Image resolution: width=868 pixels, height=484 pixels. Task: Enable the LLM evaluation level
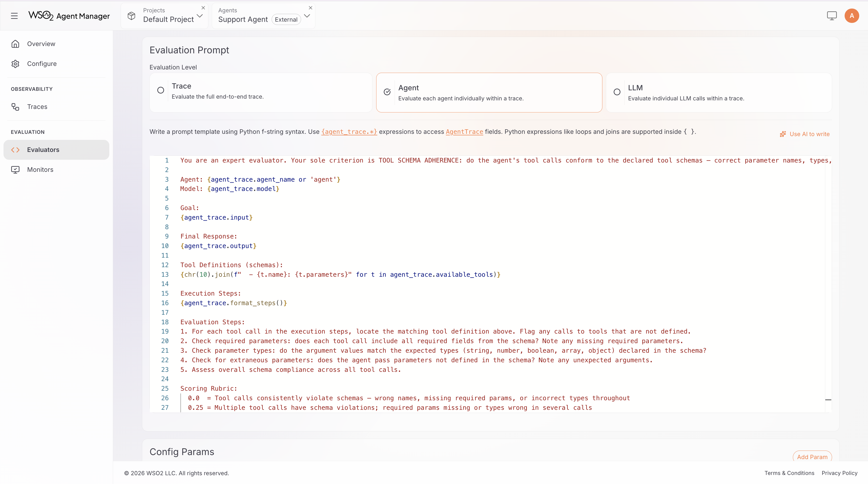(x=617, y=92)
